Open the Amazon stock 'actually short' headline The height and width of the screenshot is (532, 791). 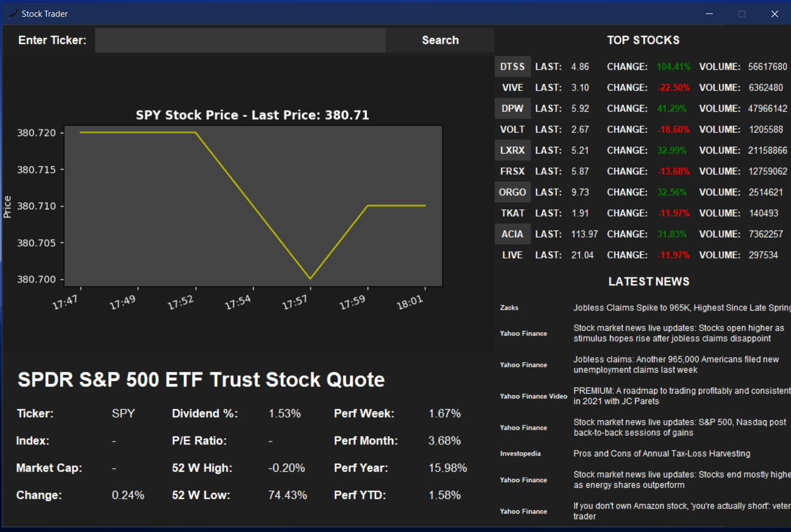pos(682,511)
